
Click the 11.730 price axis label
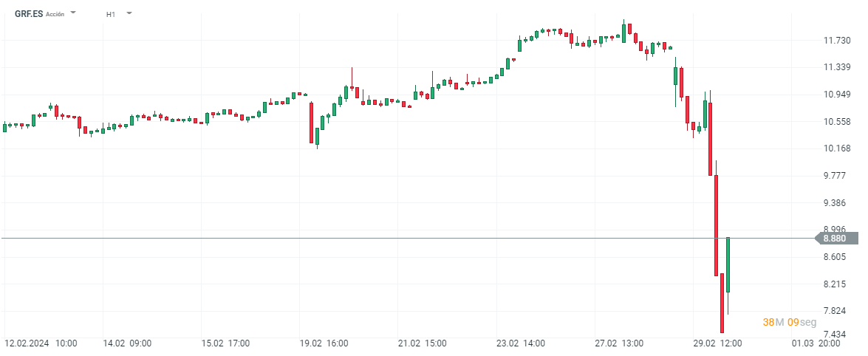tap(837, 41)
